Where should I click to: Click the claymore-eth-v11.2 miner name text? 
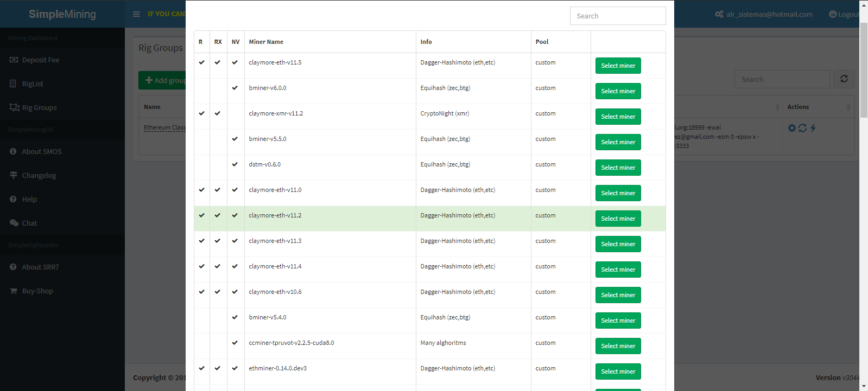point(275,215)
